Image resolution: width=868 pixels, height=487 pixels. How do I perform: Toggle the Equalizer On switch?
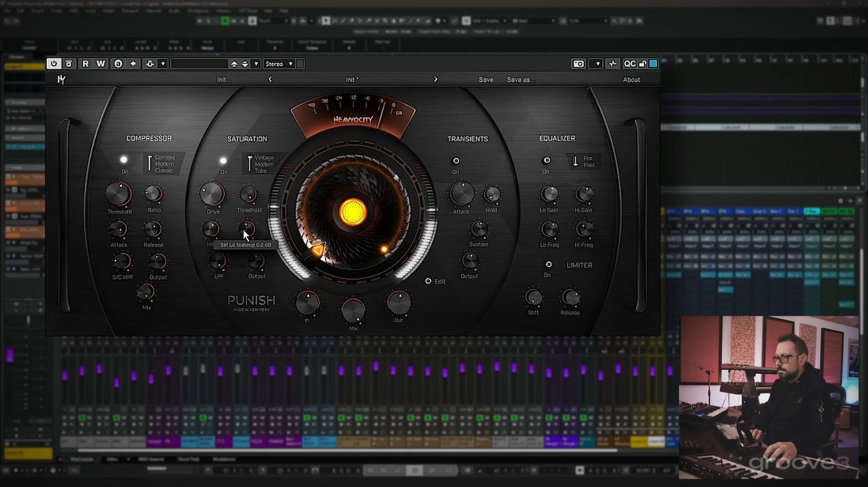(x=547, y=160)
